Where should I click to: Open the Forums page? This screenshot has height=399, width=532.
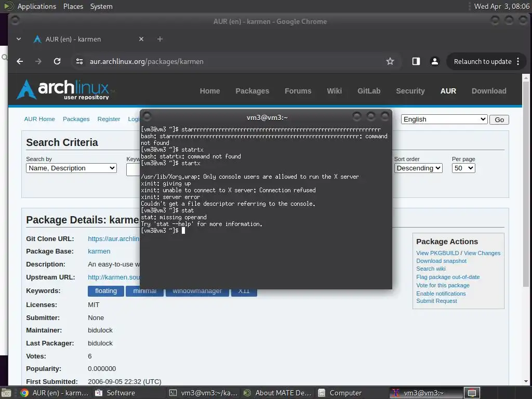[x=298, y=91]
